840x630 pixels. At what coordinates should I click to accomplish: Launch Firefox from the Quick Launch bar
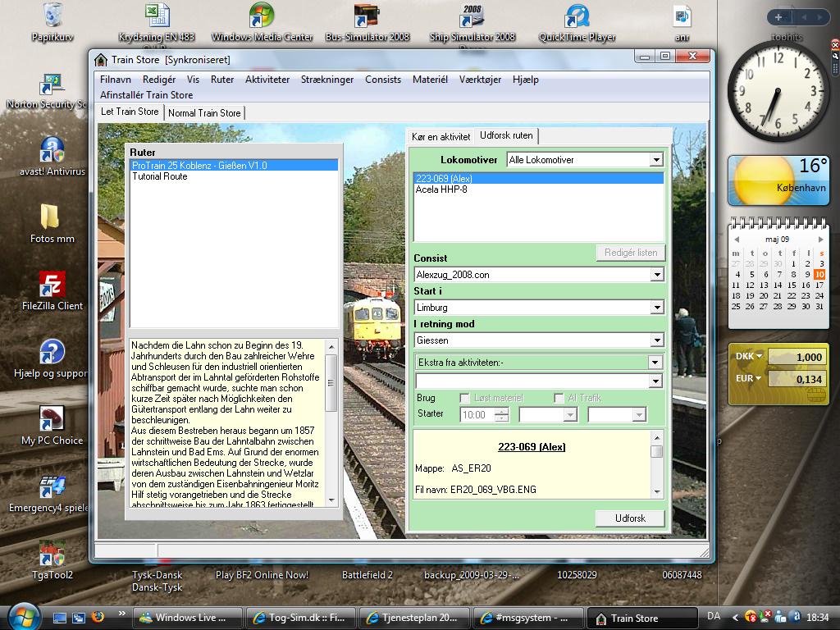point(98,617)
